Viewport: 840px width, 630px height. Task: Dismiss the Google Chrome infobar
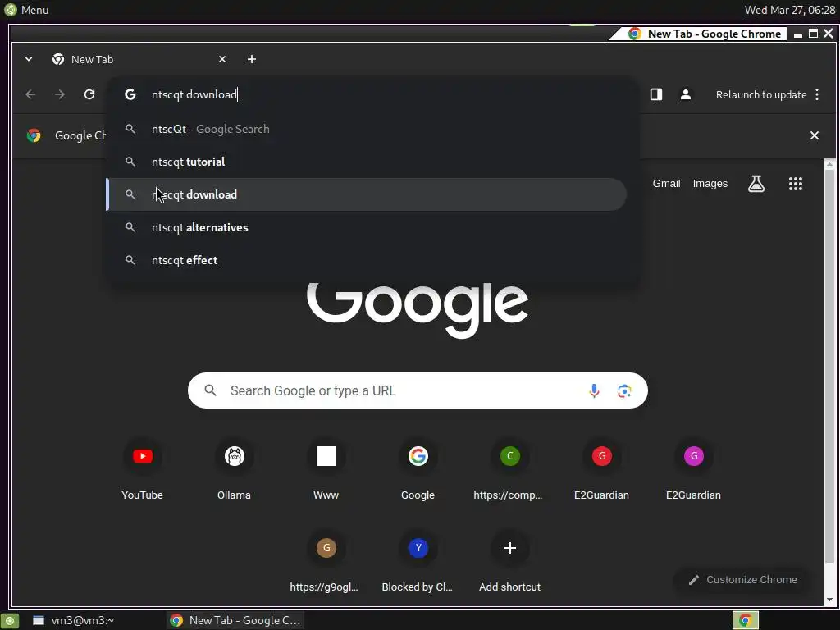coord(815,135)
